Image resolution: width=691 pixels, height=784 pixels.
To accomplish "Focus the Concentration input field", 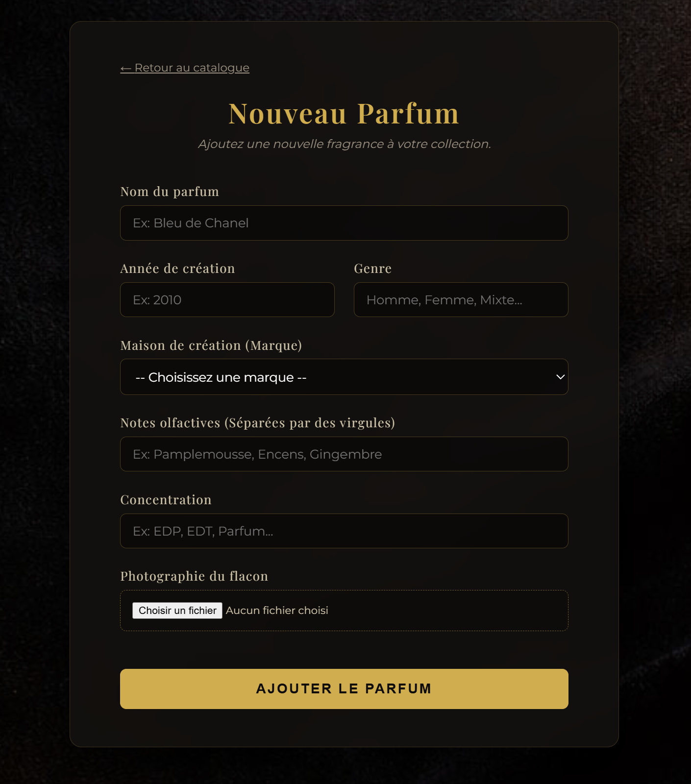I will point(343,531).
